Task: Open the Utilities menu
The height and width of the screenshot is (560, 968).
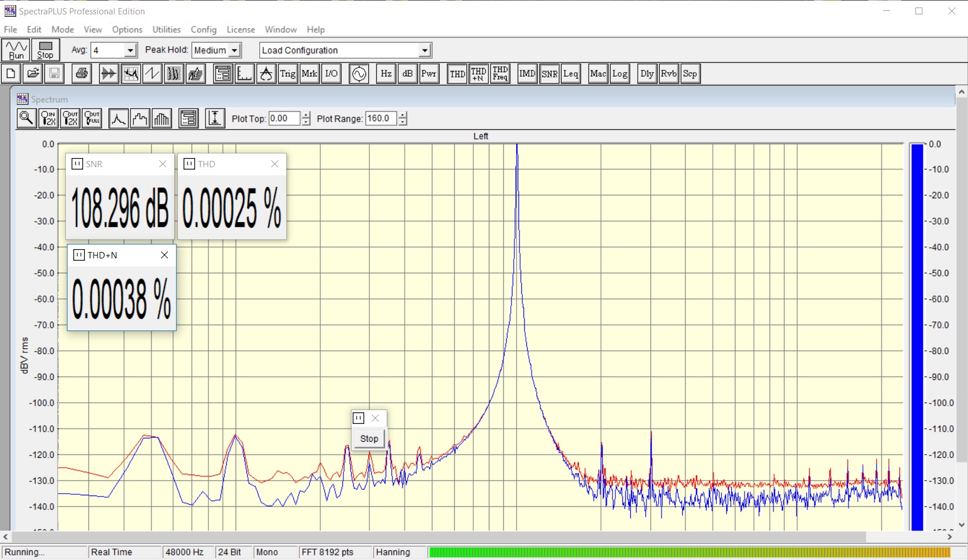Action: coord(166,29)
